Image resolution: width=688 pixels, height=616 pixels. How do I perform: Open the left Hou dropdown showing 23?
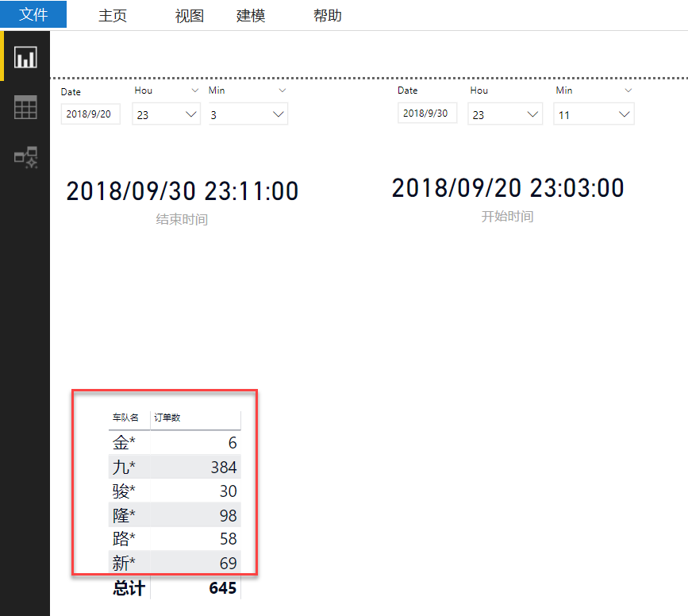[167, 114]
